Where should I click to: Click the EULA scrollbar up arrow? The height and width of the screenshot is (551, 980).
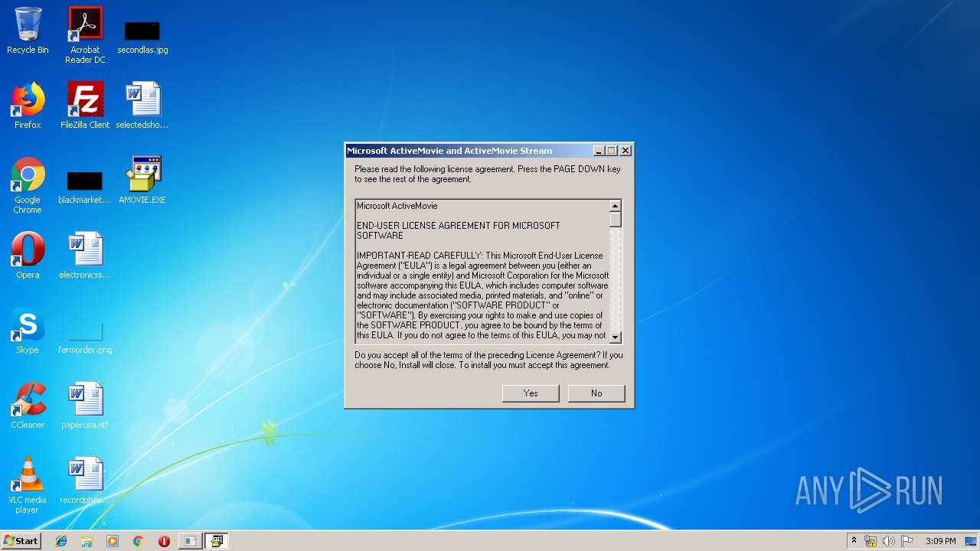pyautogui.click(x=616, y=206)
